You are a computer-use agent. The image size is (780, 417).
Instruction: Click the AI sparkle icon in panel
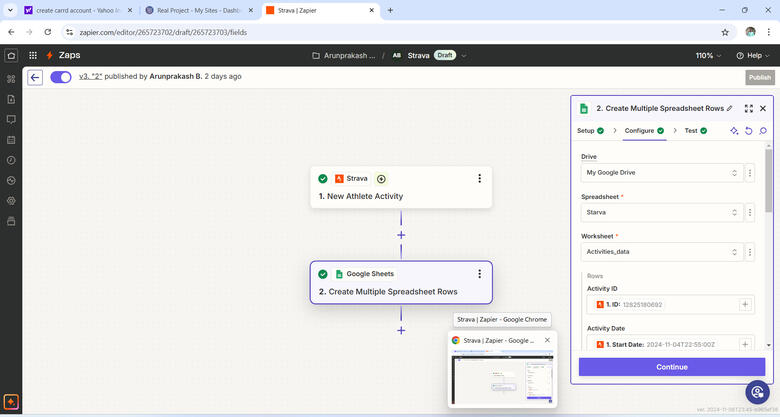pos(734,131)
